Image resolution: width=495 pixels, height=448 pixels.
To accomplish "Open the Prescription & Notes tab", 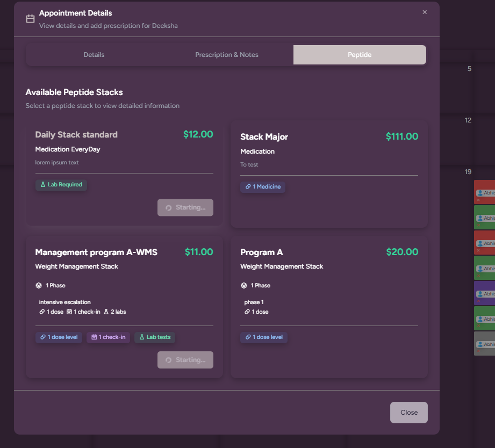I will tap(226, 55).
